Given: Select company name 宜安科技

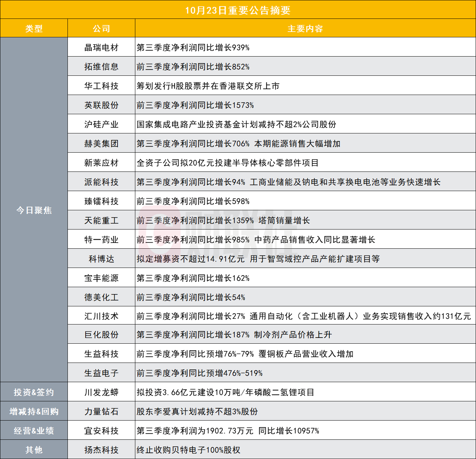Looking at the screenshot, I should (102, 431).
